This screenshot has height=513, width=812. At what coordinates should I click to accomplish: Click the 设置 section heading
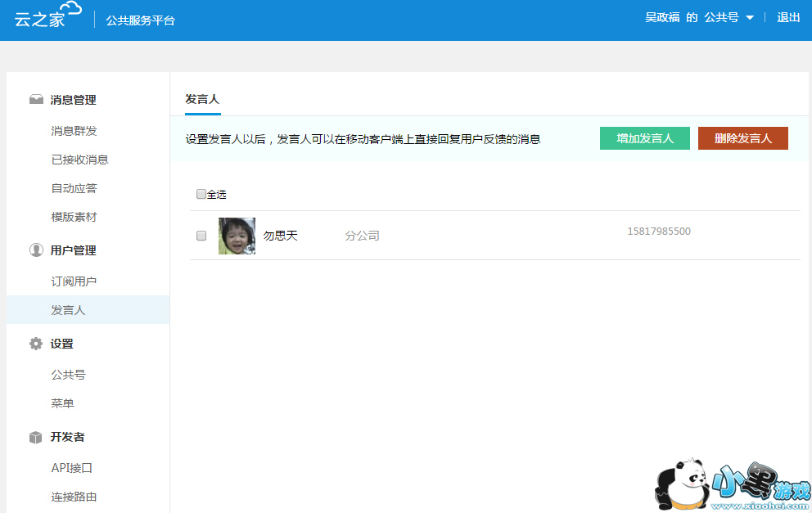(x=61, y=344)
